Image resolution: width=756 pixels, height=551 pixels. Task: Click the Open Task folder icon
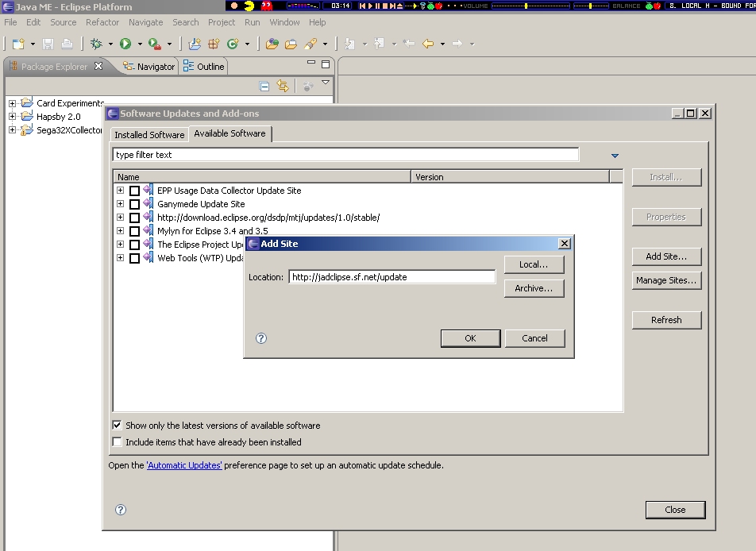[291, 44]
